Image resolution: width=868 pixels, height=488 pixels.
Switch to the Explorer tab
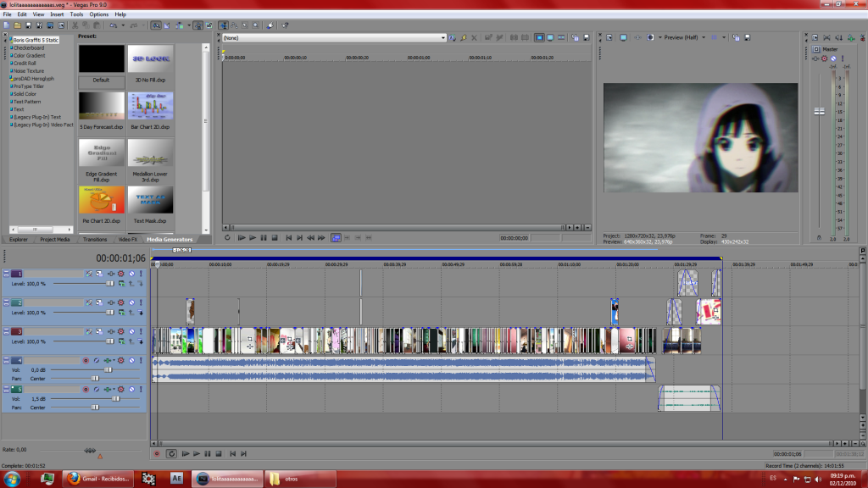tap(19, 240)
